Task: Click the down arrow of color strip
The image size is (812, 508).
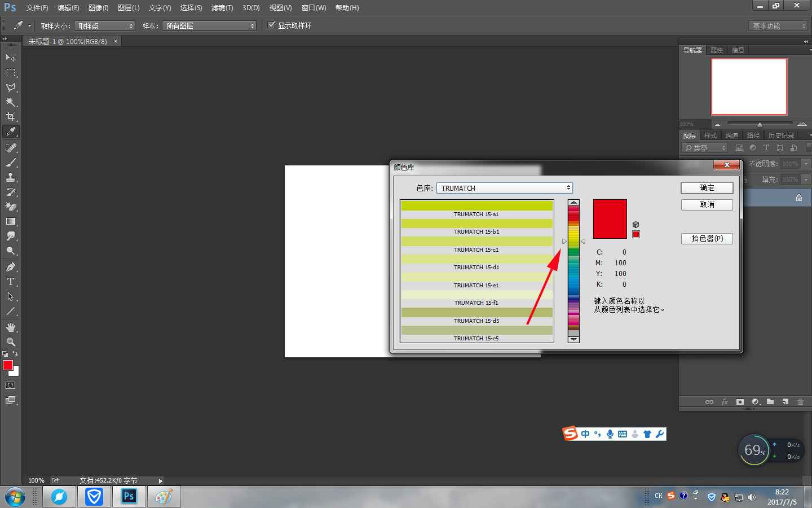Action: coord(573,339)
